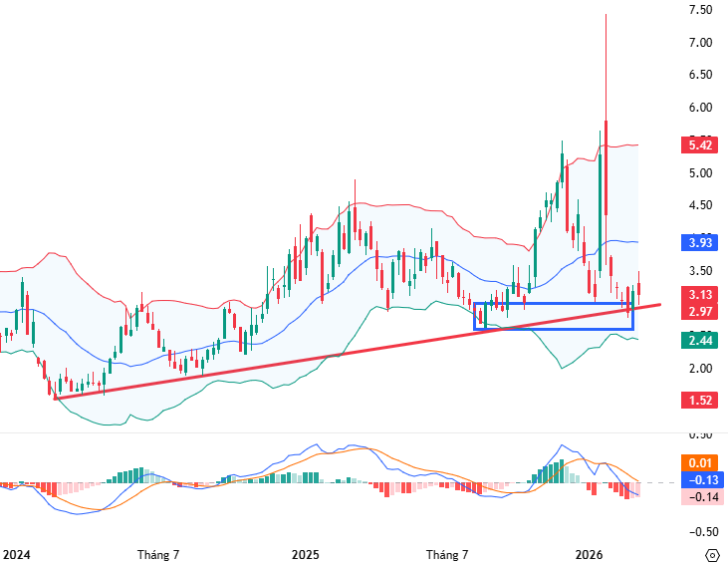Click the green 2.44 lower band label
This screenshot has width=728, height=565.
(x=698, y=341)
